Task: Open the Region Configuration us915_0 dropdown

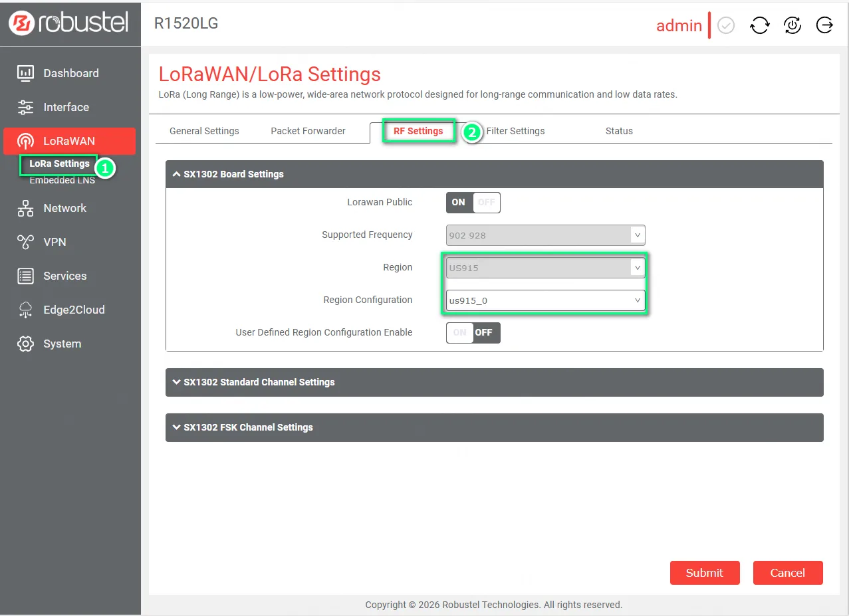Action: point(545,300)
